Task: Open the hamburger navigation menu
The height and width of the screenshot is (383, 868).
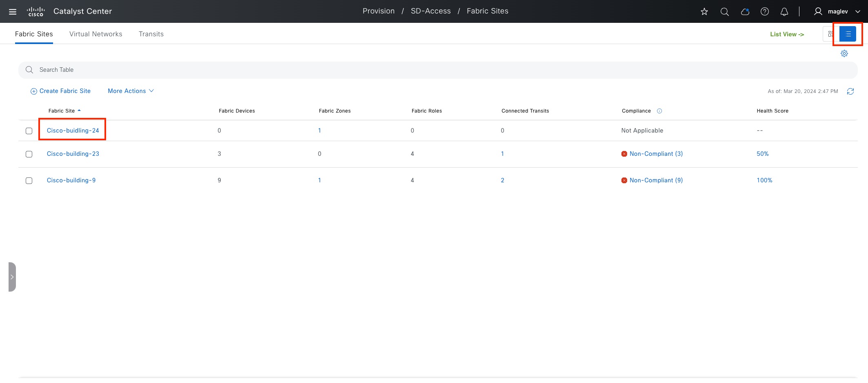Action: 13,12
